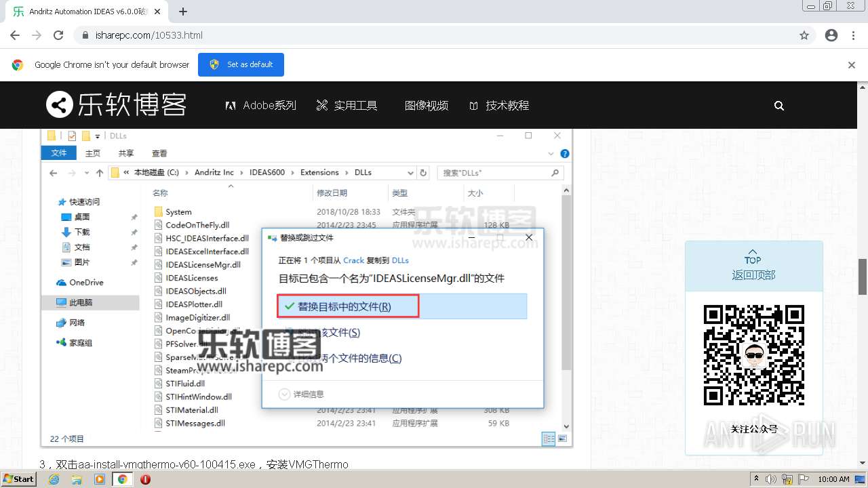The width and height of the screenshot is (868, 488).
Task: Bookmark this page with the star icon
Action: (804, 35)
